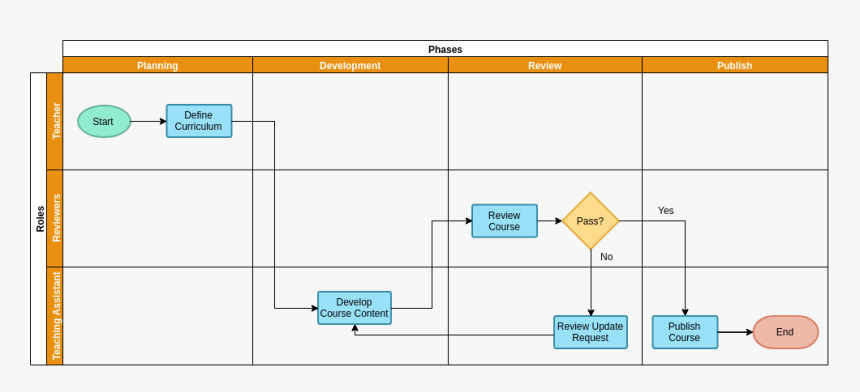
Task: Select the No connector label
Action: point(607,257)
